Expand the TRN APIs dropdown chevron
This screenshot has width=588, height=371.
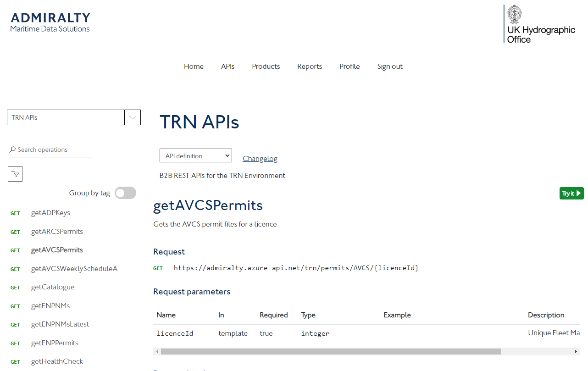133,117
